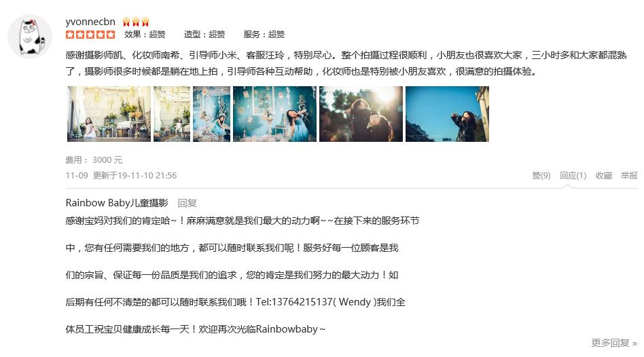The height and width of the screenshot is (357, 644).
Task: Open the narrow second review photo
Action: 172,114
